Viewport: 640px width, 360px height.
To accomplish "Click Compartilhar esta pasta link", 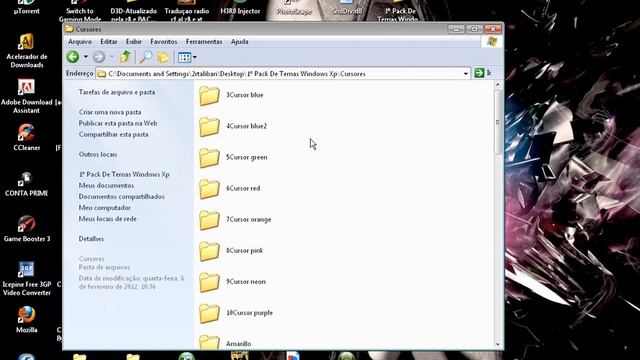I will pyautogui.click(x=113, y=134).
